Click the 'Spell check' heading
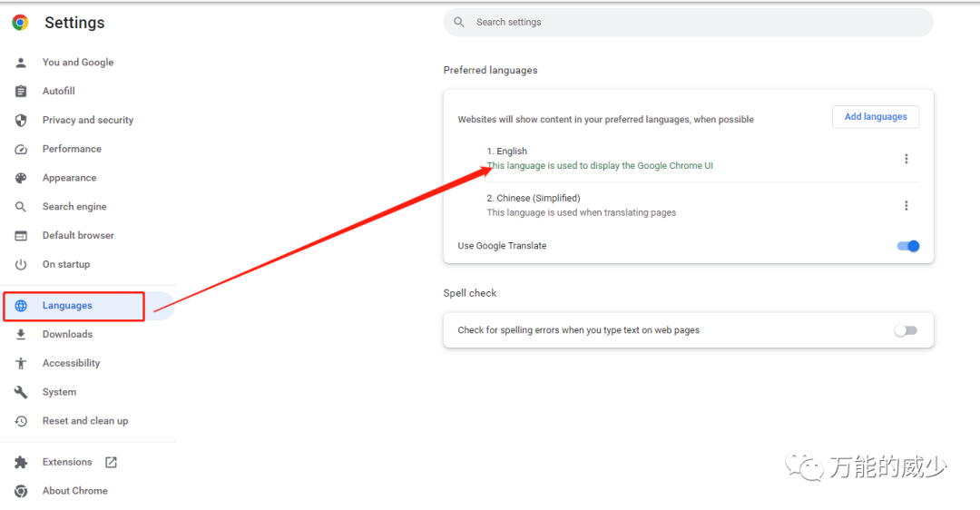 pyautogui.click(x=470, y=293)
